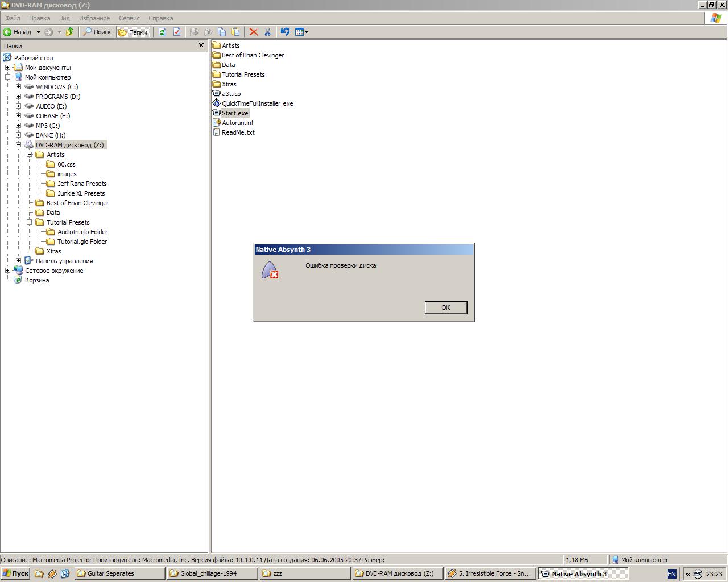728x582 pixels.
Task: Select the 00.css folder in tree
Action: point(67,164)
